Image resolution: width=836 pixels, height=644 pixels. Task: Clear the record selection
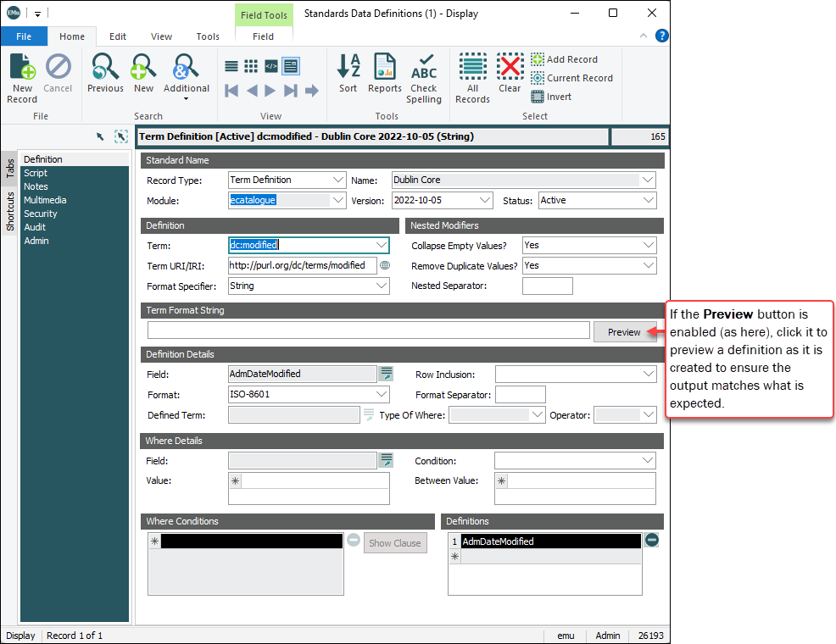click(x=510, y=73)
